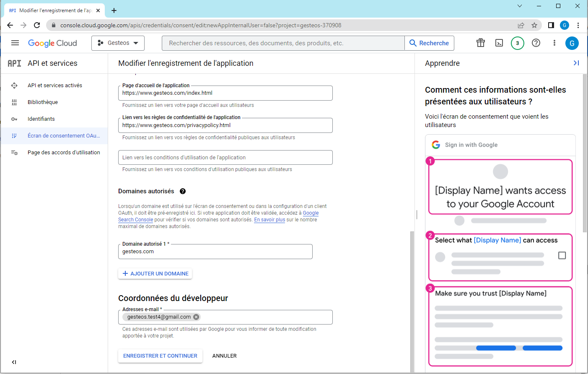Open the help question mark icon
Screen dimensions: 588x374
click(536, 43)
